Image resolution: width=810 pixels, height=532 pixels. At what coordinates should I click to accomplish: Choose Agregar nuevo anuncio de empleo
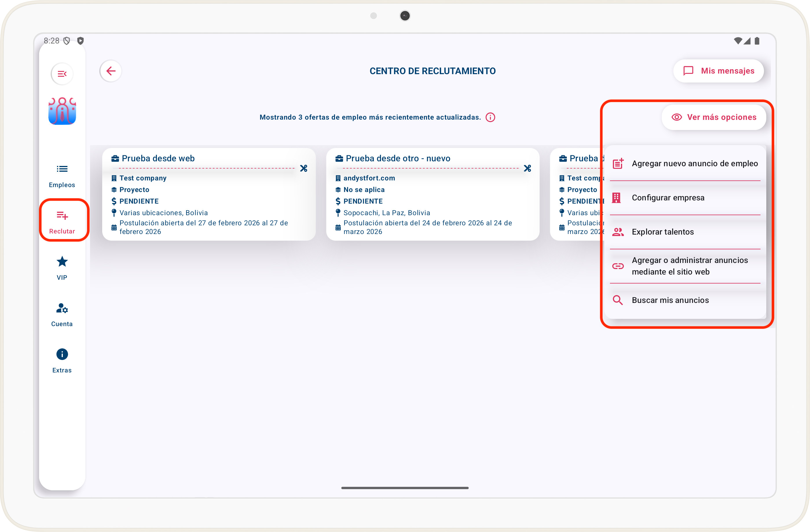(685, 164)
